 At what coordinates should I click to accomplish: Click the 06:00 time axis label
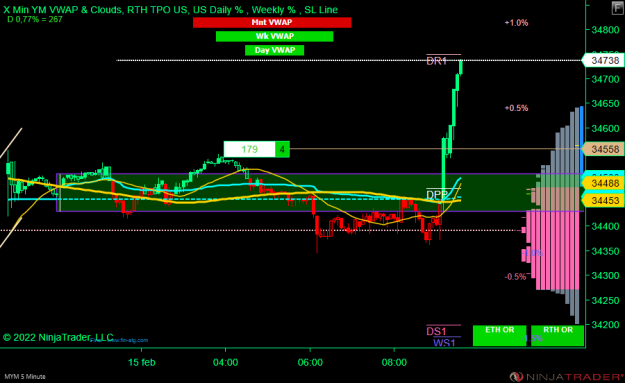(310, 363)
